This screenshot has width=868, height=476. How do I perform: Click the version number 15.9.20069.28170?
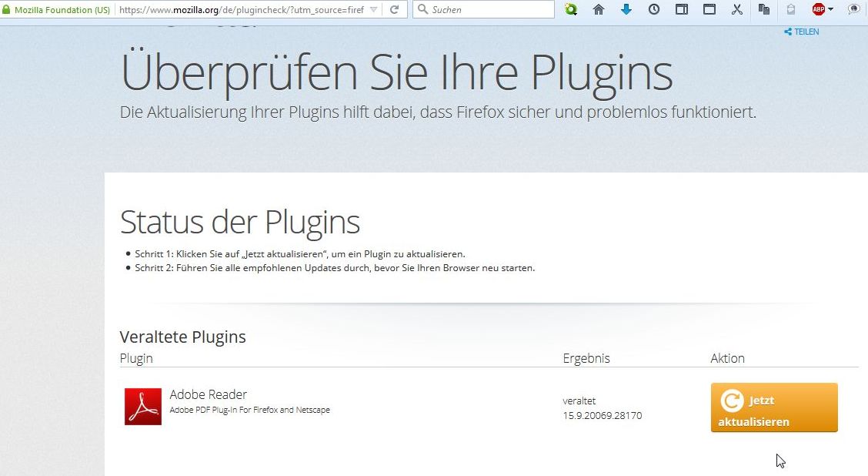click(603, 416)
